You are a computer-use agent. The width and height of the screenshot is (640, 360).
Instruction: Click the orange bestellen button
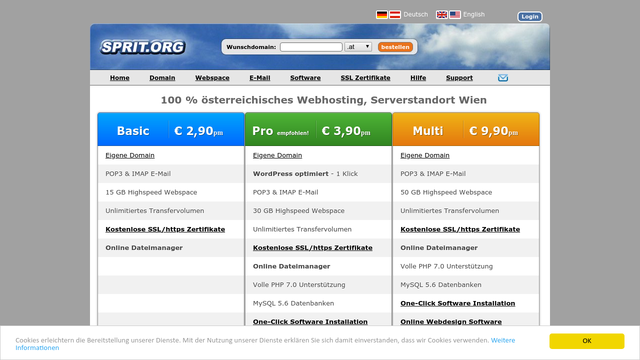pos(395,47)
